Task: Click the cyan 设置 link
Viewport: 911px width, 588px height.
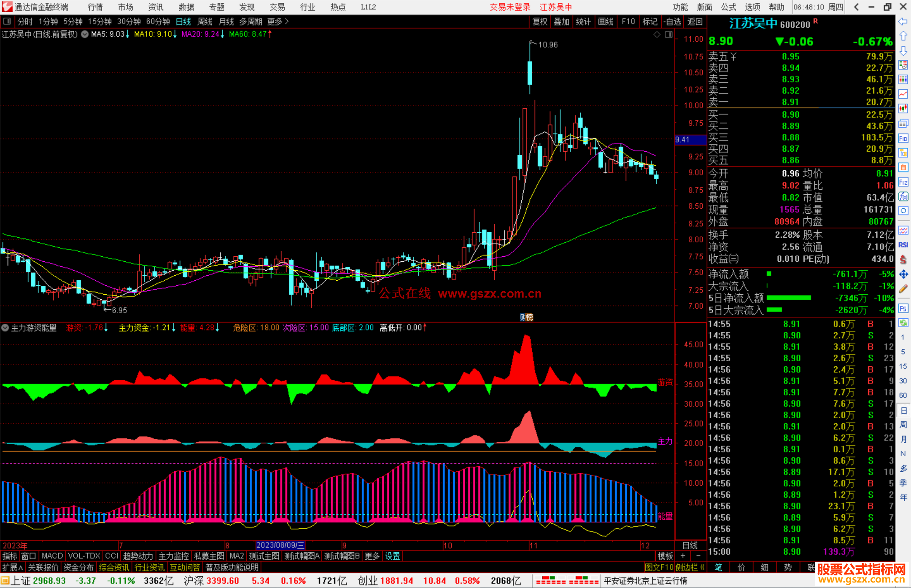Action: [x=392, y=556]
